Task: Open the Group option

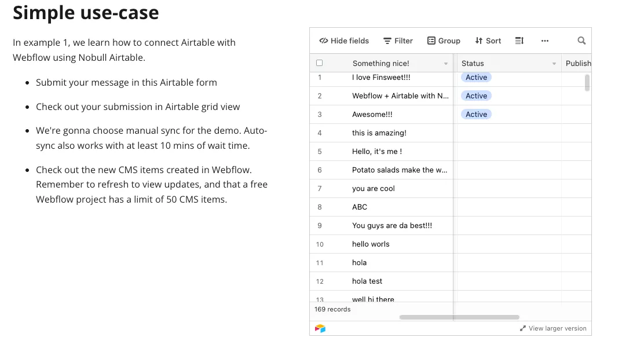Action: click(444, 41)
